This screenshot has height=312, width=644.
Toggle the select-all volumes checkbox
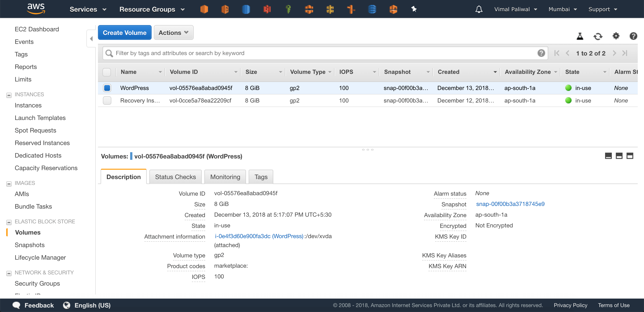pyautogui.click(x=107, y=72)
